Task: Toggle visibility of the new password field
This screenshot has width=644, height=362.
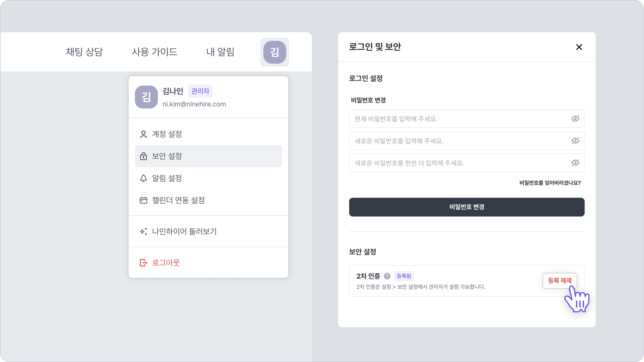Action: point(575,141)
